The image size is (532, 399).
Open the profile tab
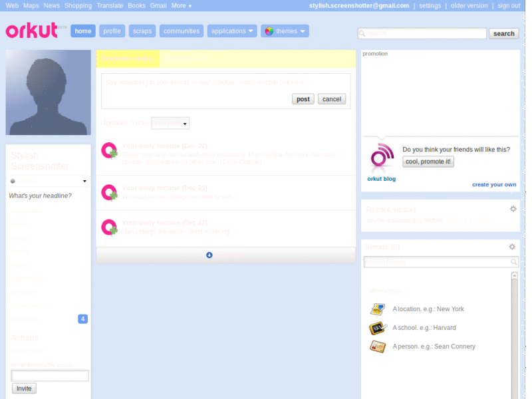click(112, 31)
